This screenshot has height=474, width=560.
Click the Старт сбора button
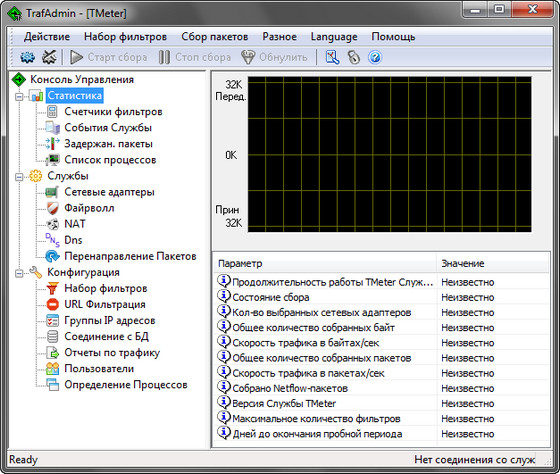[x=109, y=57]
